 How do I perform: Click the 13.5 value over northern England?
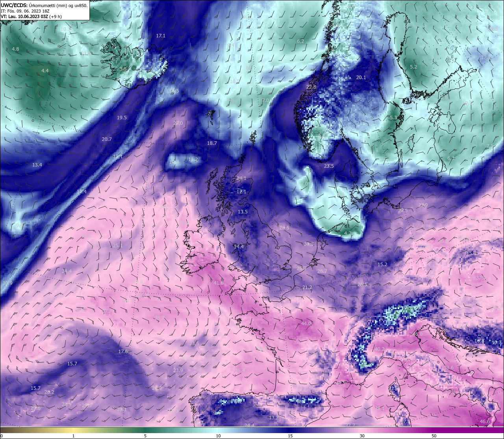pos(243,211)
